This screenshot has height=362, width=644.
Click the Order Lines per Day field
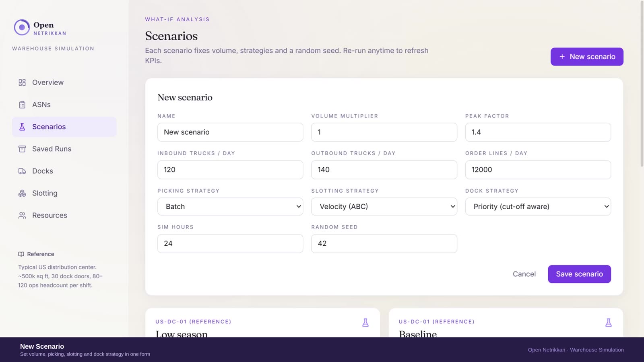[538, 170]
